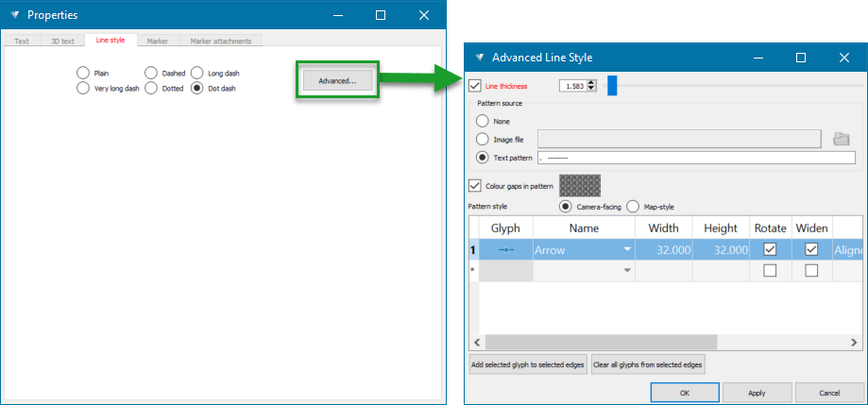This screenshot has width=868, height=405.
Task: Click the Advanced... button
Action: point(337,81)
